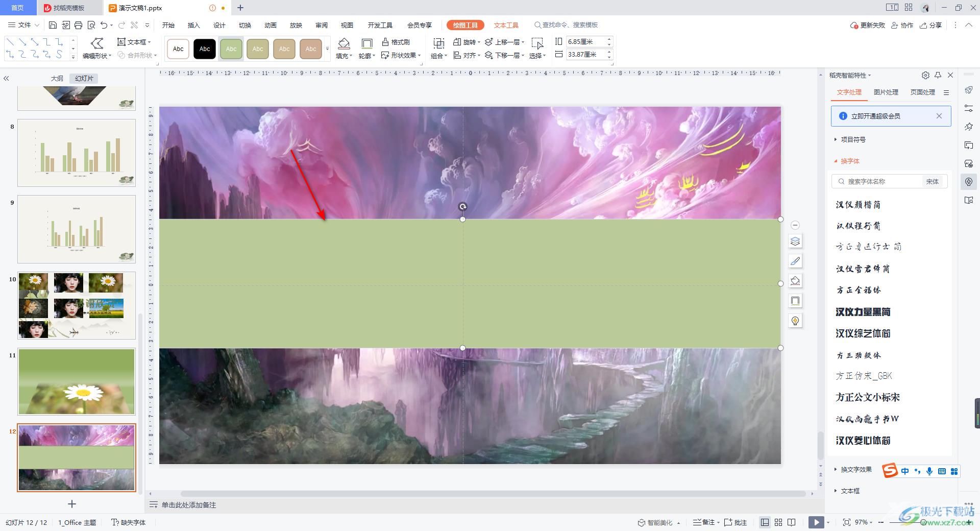Click the command search box
Screen dimensions: 980x531
566,25
